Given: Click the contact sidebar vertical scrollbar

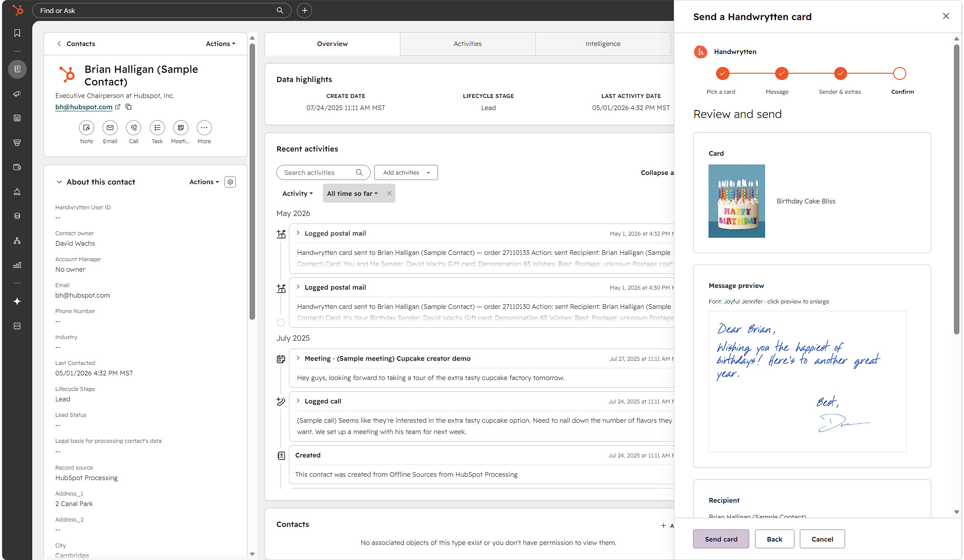Looking at the screenshot, I should click(x=252, y=182).
